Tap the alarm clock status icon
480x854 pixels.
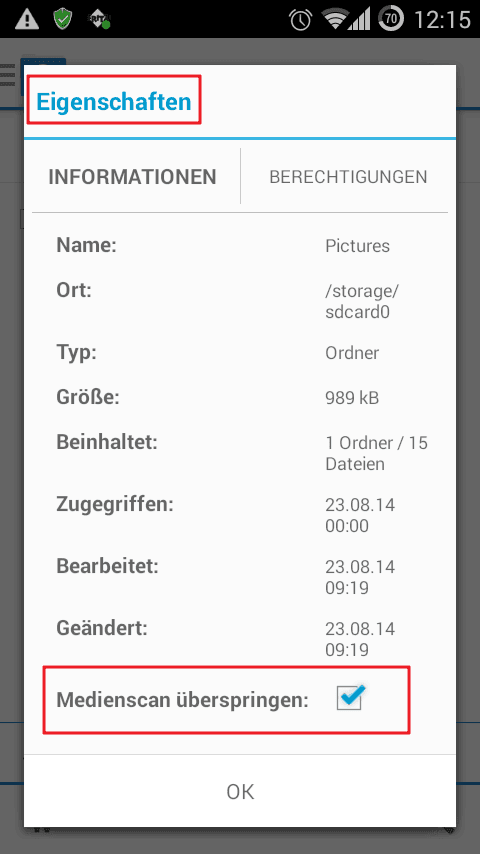300,20
